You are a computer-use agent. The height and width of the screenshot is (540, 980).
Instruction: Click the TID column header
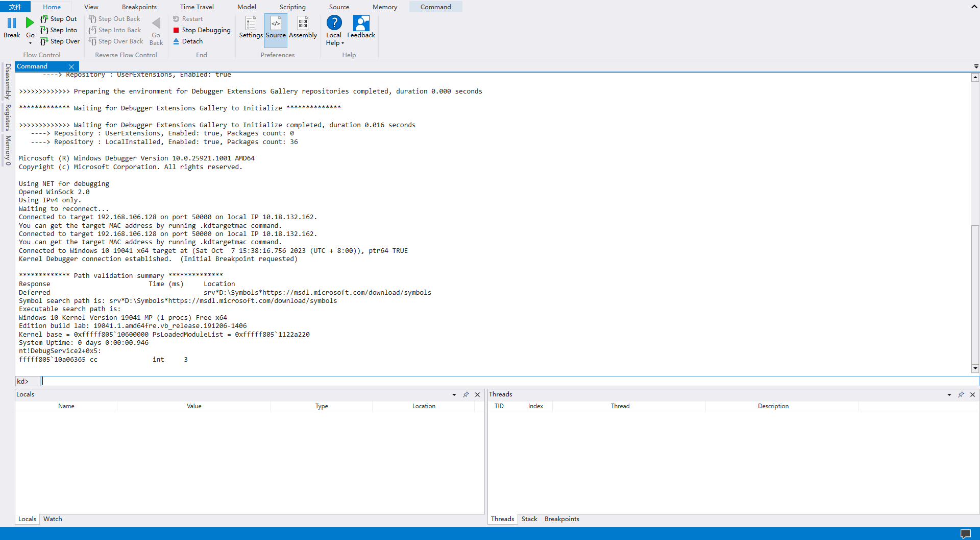click(x=499, y=406)
